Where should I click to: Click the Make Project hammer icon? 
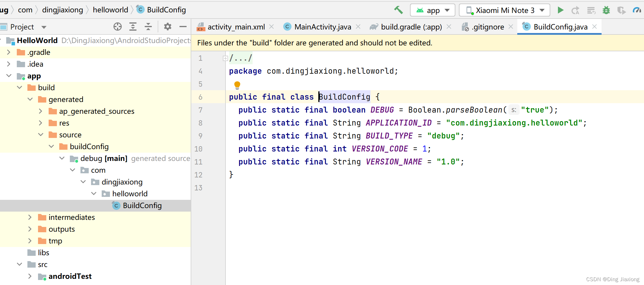[398, 10]
